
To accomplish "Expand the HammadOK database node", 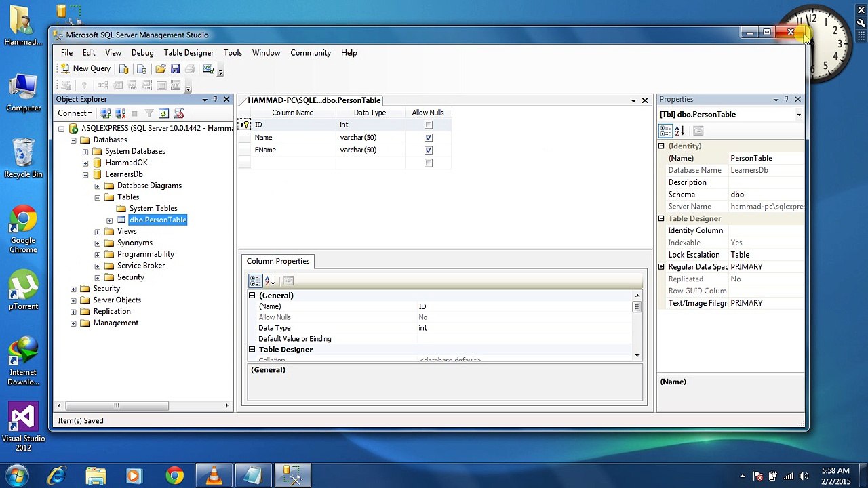I will coord(85,163).
